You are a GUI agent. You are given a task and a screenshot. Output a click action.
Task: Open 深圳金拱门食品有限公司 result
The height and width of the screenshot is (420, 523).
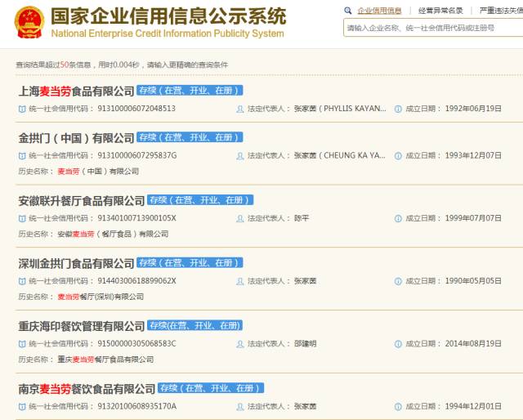(x=76, y=263)
